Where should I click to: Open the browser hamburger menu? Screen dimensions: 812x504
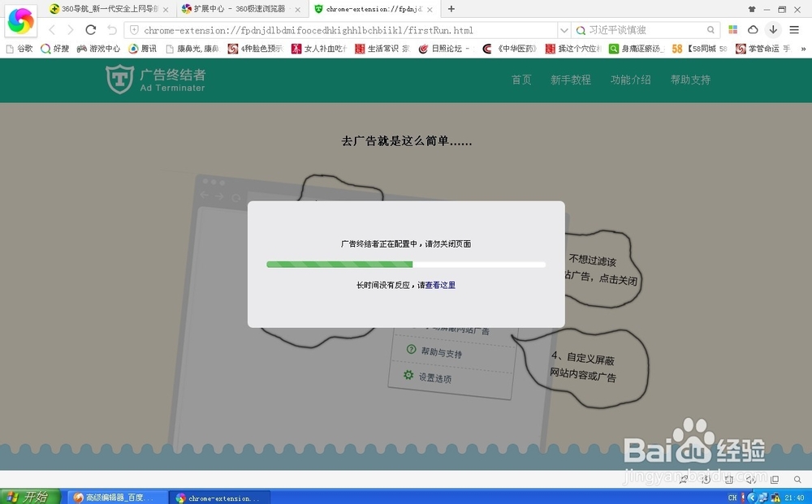coord(794,29)
